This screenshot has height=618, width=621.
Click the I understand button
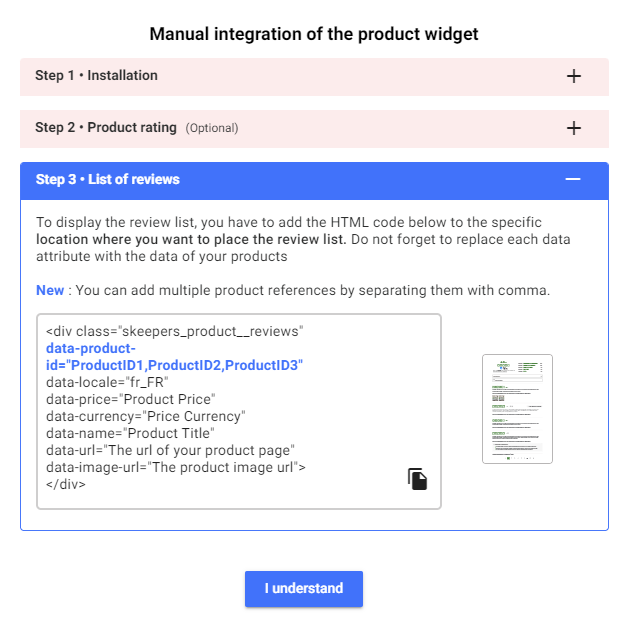[x=304, y=589]
